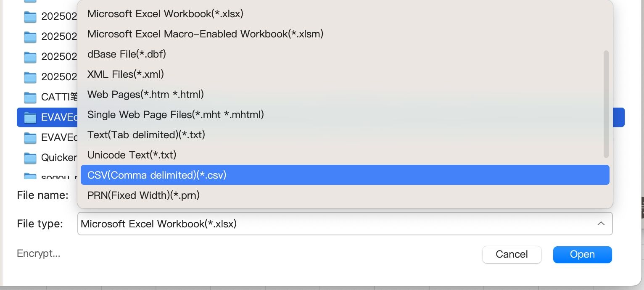The height and width of the screenshot is (290, 644).
Task: Select dBase File (*.dbf) file type
Action: 127,54
